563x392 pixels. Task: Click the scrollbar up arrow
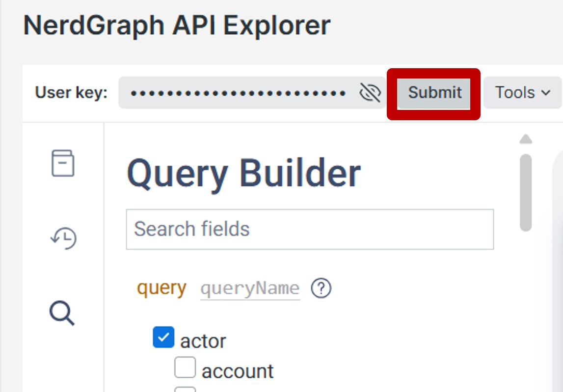coord(526,140)
